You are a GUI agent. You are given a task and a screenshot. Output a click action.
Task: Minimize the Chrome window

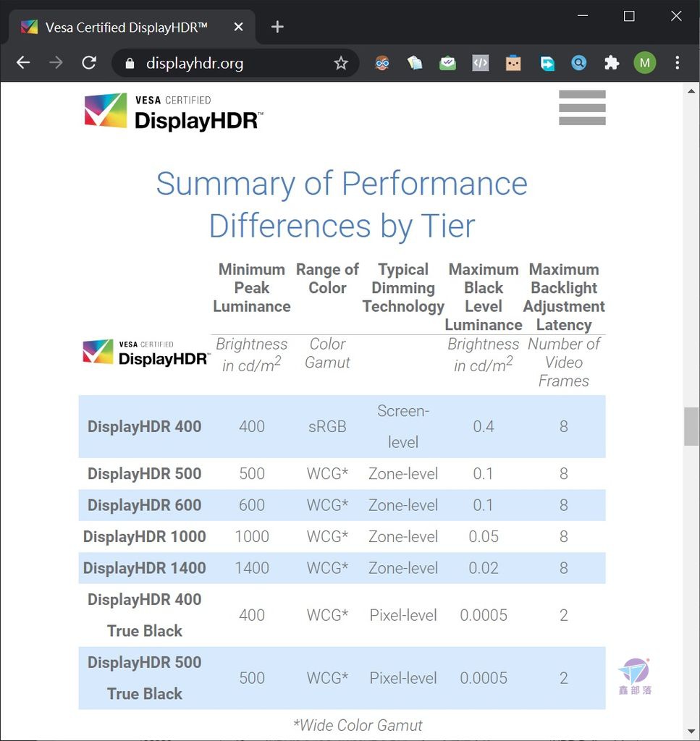pos(583,16)
